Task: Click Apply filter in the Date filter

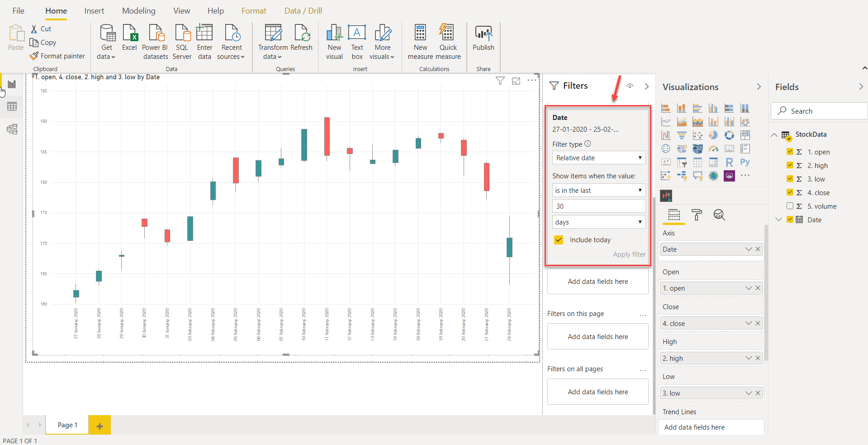Action: 629,254
